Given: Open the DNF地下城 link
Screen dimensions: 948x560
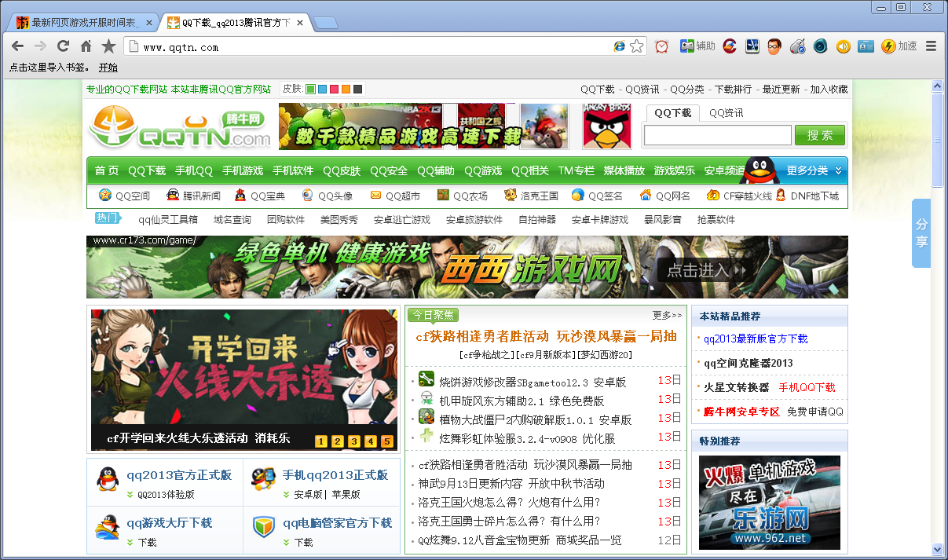Looking at the screenshot, I should (x=814, y=196).
